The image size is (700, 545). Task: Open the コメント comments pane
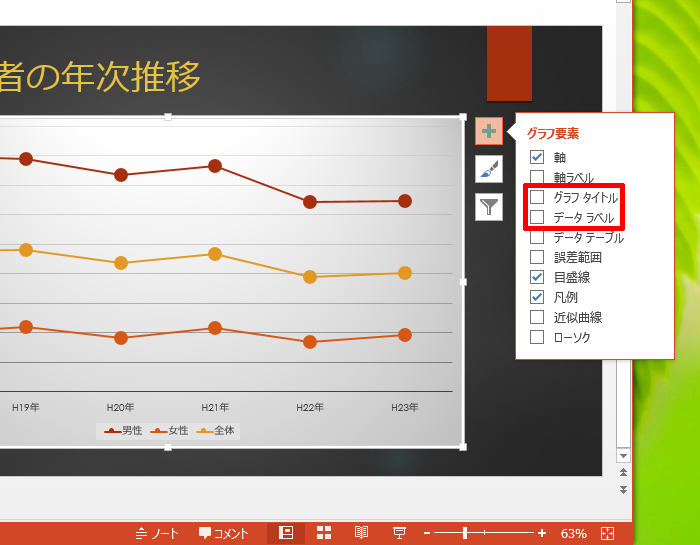223,533
